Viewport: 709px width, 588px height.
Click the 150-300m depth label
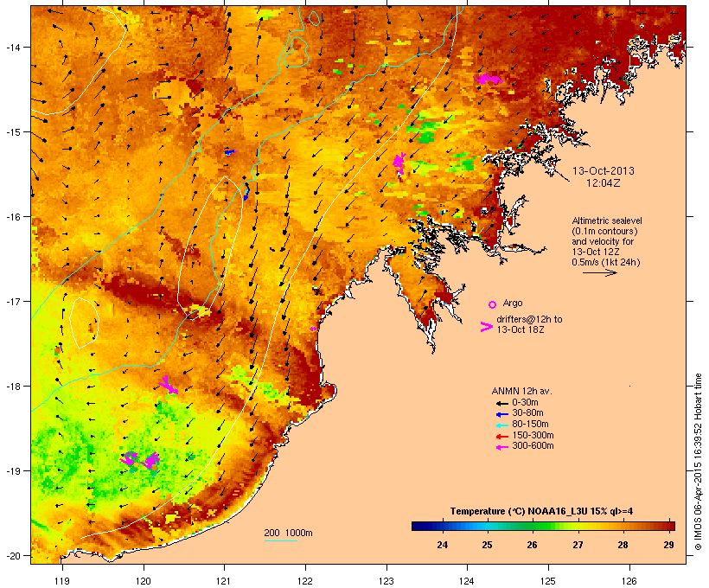tap(533, 435)
